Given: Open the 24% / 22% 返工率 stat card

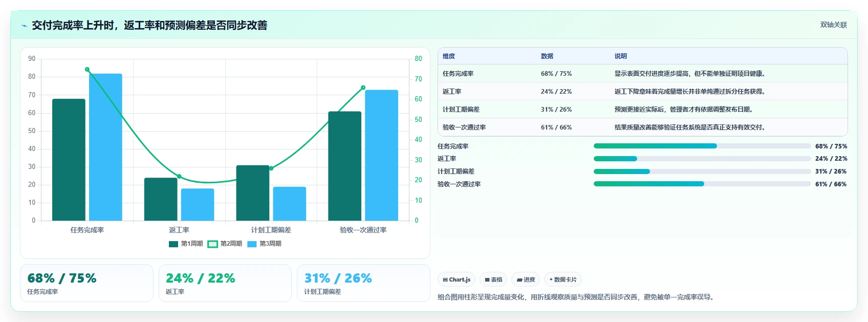Looking at the screenshot, I should [x=225, y=283].
